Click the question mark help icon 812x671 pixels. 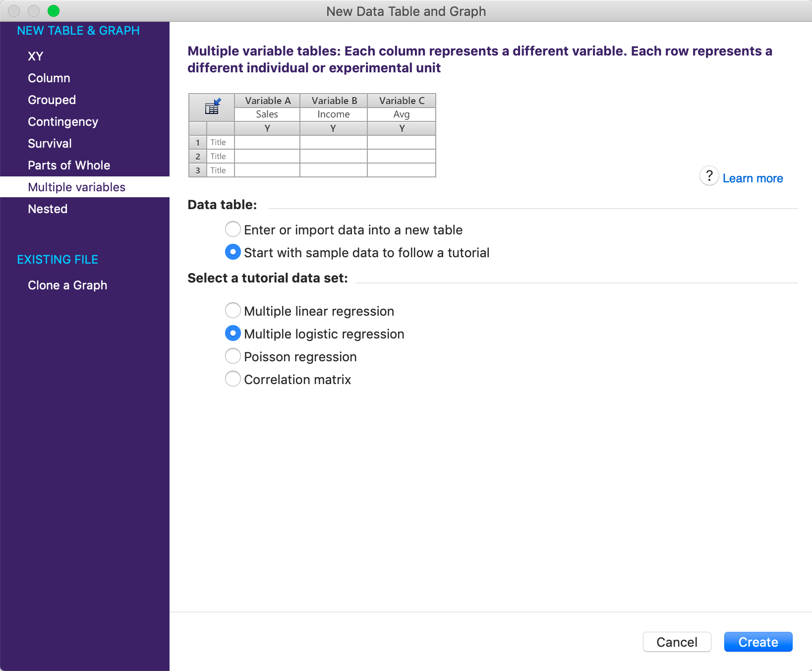[x=709, y=176]
